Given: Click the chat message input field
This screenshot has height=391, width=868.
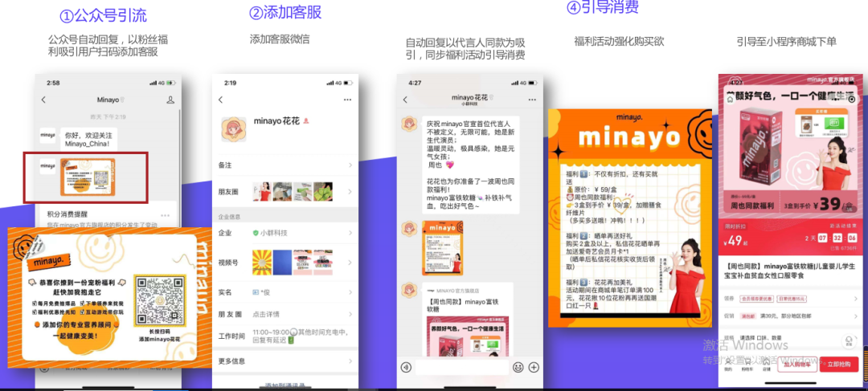Looking at the screenshot, I should pos(462,367).
